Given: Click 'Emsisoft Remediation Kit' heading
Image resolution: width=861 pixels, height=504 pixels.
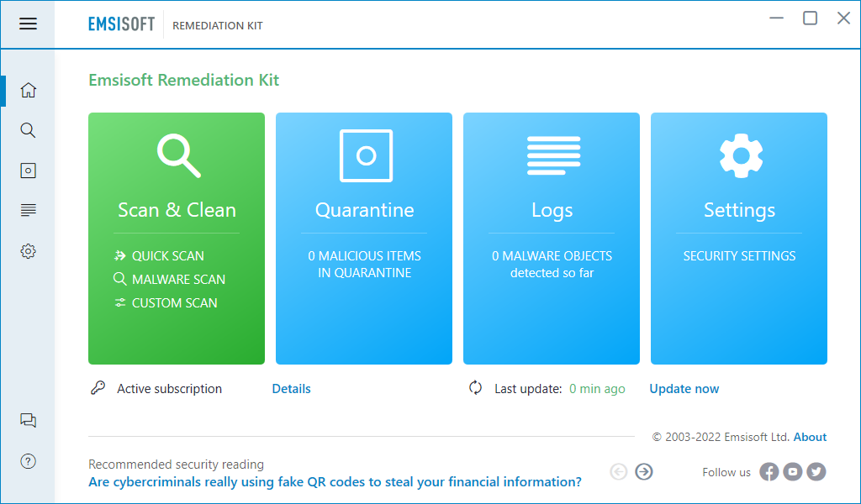Looking at the screenshot, I should [x=184, y=80].
